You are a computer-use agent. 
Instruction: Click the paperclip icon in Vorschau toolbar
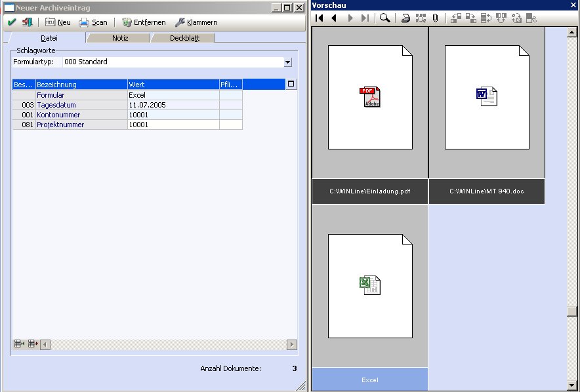436,18
